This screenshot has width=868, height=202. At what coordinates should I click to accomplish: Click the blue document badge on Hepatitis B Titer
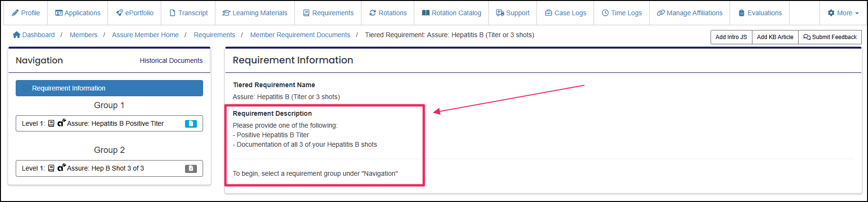tap(191, 123)
